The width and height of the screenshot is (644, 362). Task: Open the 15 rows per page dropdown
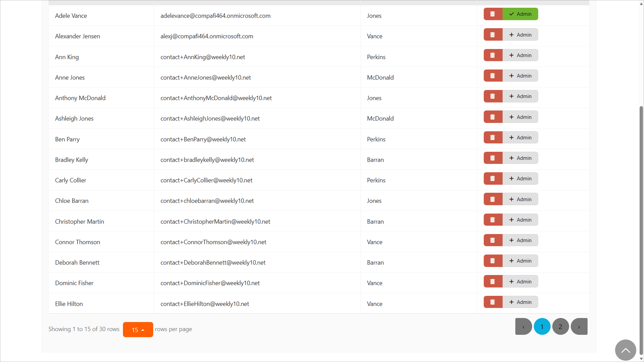coord(138,329)
